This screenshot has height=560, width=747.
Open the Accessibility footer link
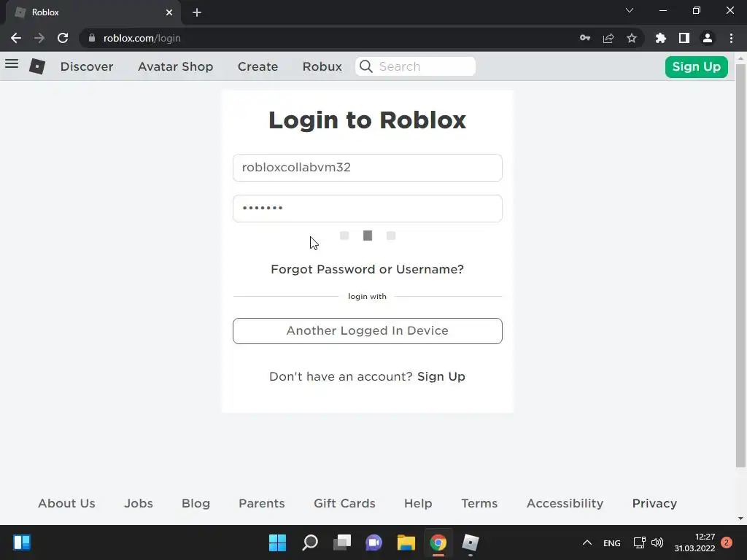[x=565, y=503]
